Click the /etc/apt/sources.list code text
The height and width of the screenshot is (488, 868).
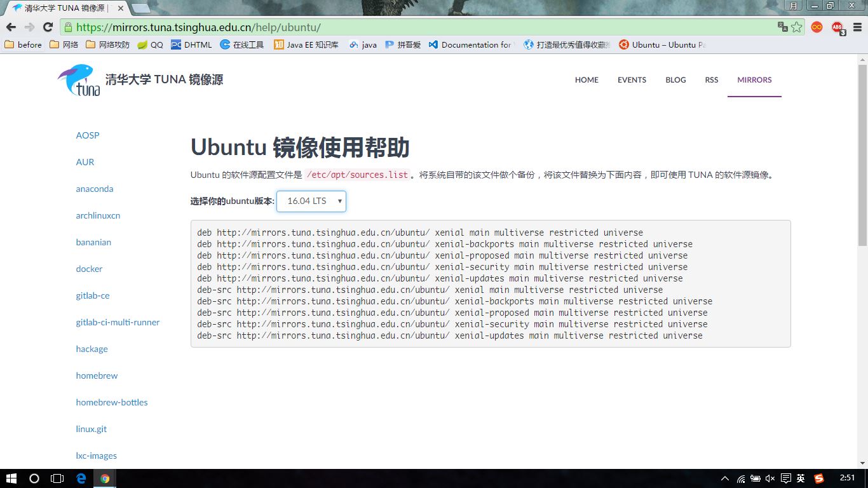[358, 175]
